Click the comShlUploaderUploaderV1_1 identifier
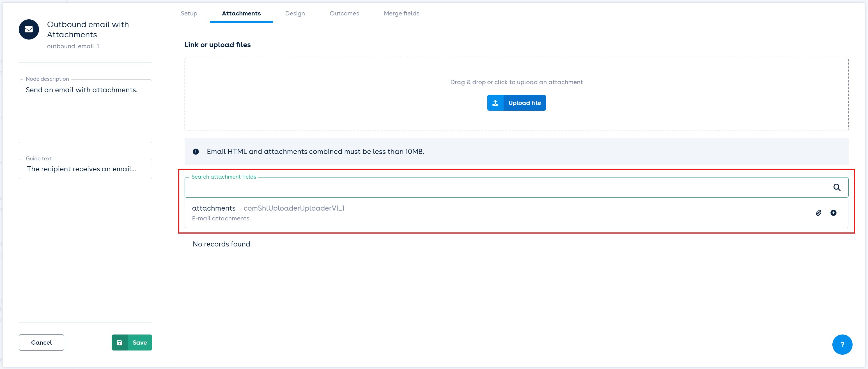 294,208
